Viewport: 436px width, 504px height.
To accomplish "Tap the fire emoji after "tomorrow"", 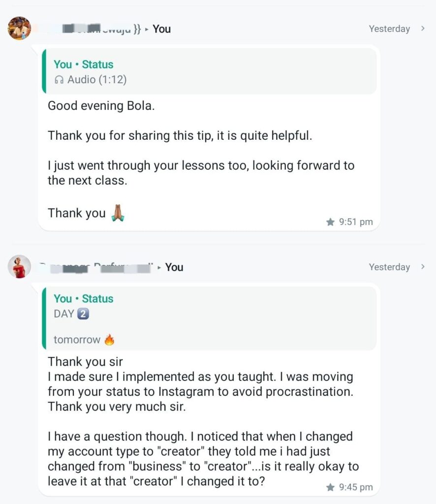I will (109, 340).
